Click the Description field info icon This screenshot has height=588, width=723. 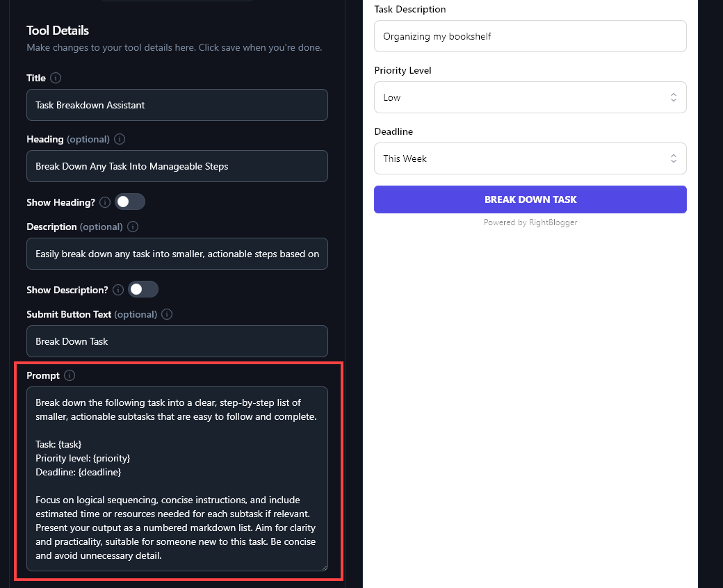[132, 227]
